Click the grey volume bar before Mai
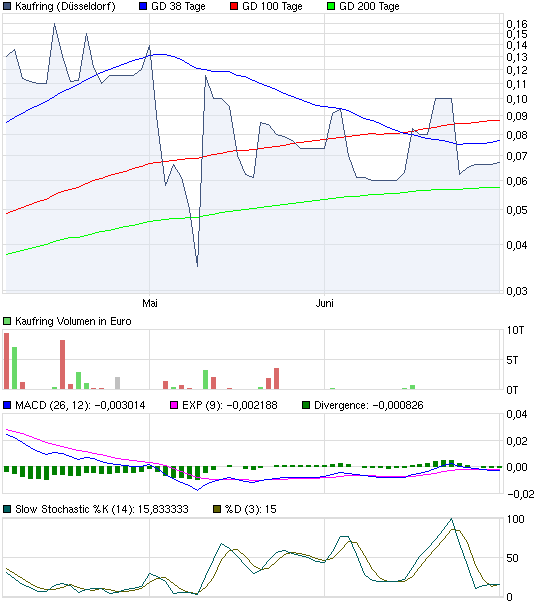This screenshot has height=606, width=545. tap(118, 383)
